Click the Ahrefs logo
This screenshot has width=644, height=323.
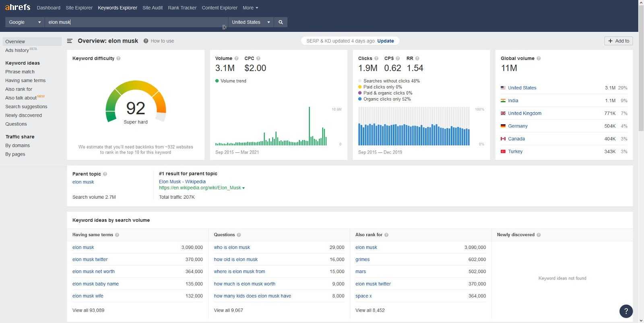(x=17, y=7)
